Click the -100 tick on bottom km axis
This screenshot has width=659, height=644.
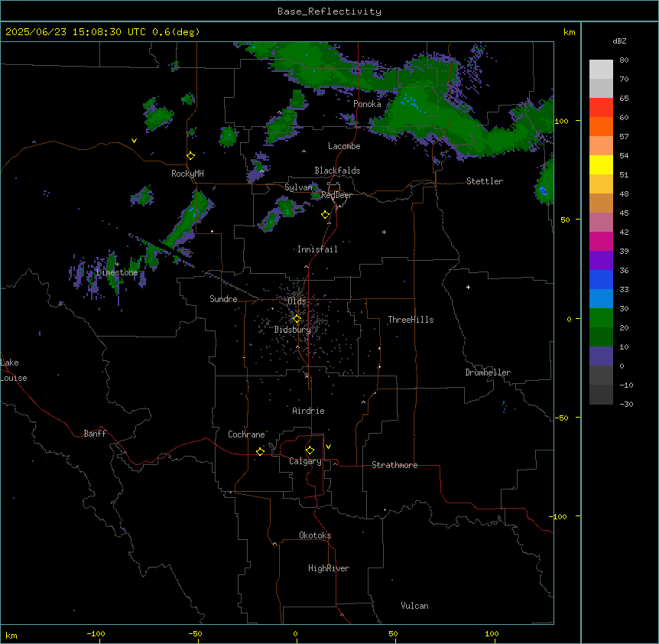96,633
